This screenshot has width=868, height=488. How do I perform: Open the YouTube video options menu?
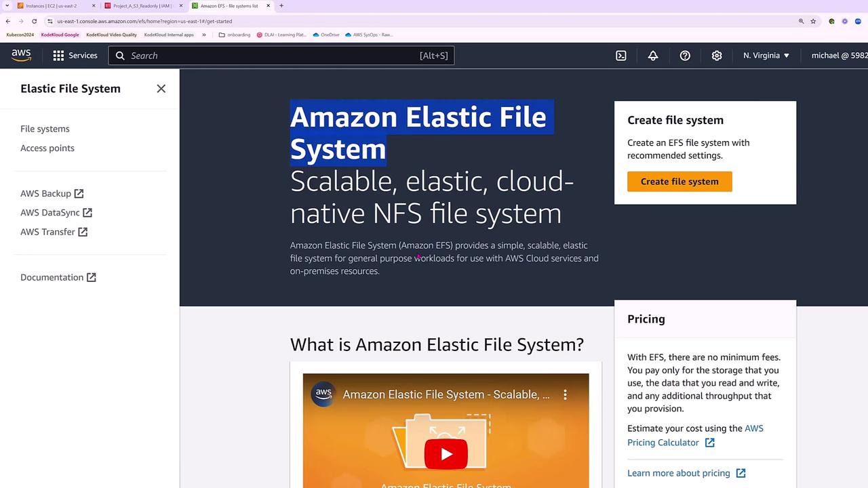pyautogui.click(x=565, y=394)
